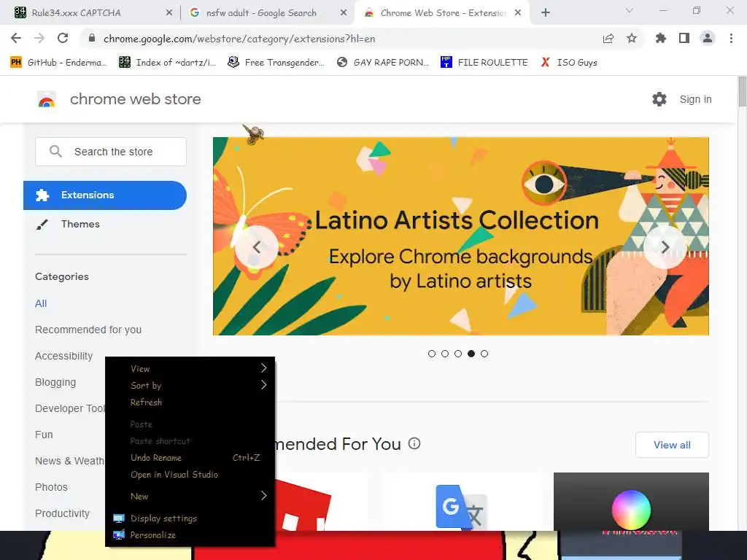Close the Rule34.xxx CAPTCHA tab

point(169,13)
